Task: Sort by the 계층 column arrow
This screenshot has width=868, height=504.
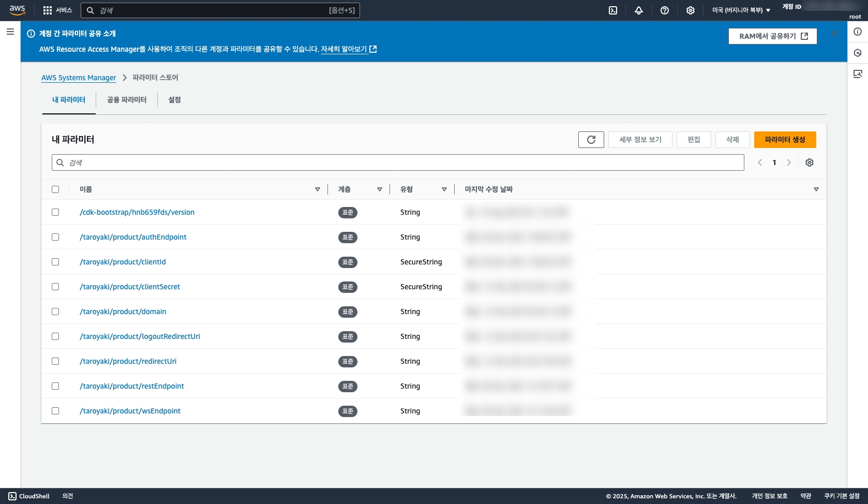Action: click(380, 189)
